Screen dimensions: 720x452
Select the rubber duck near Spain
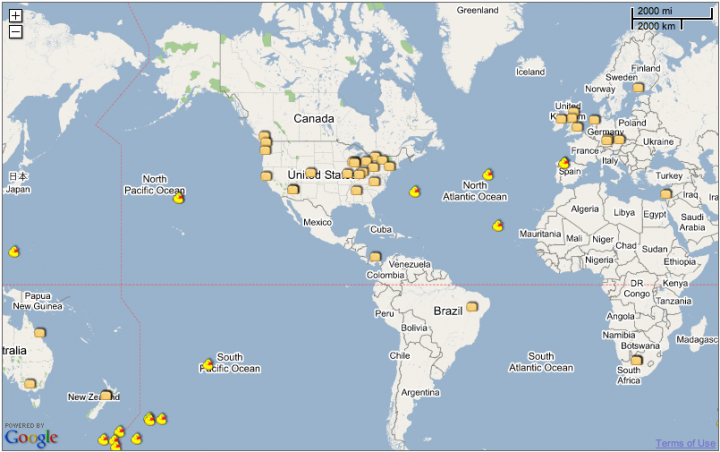pos(564,163)
